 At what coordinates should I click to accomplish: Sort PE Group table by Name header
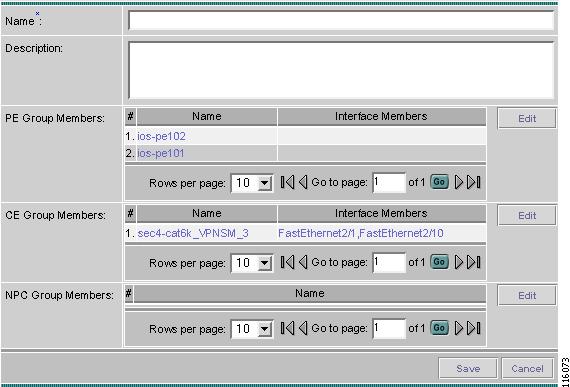pos(206,116)
